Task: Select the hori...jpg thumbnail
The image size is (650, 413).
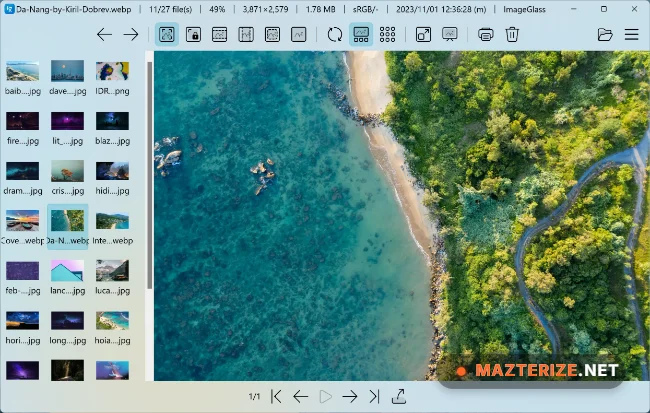Action: tap(23, 327)
